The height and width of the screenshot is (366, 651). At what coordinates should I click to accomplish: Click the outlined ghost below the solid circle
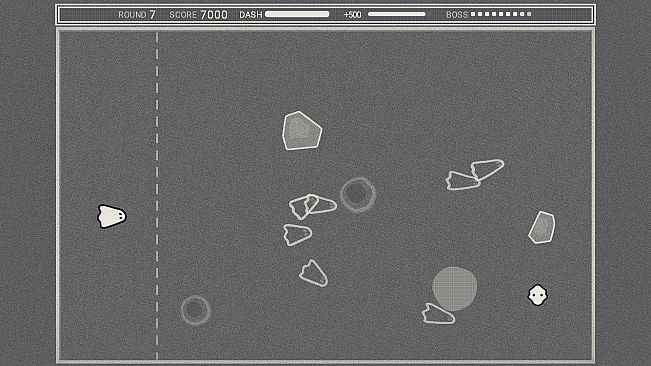tap(438, 314)
